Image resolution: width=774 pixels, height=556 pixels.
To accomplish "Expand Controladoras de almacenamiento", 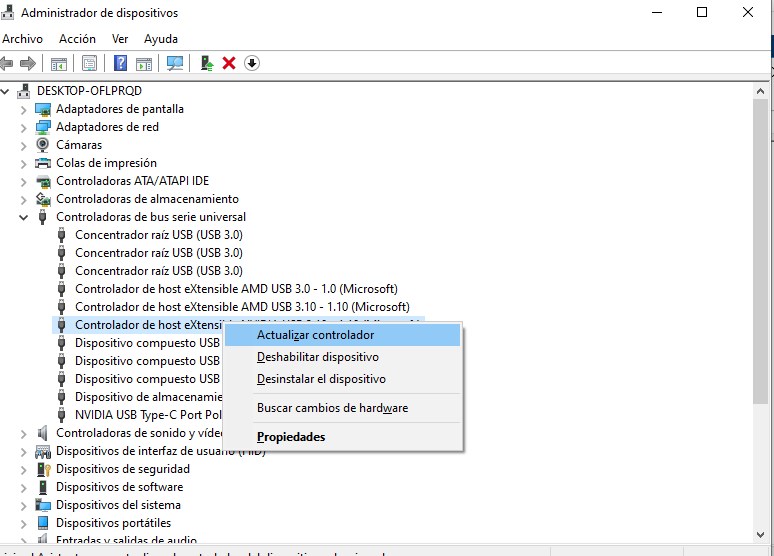I will click(23, 199).
